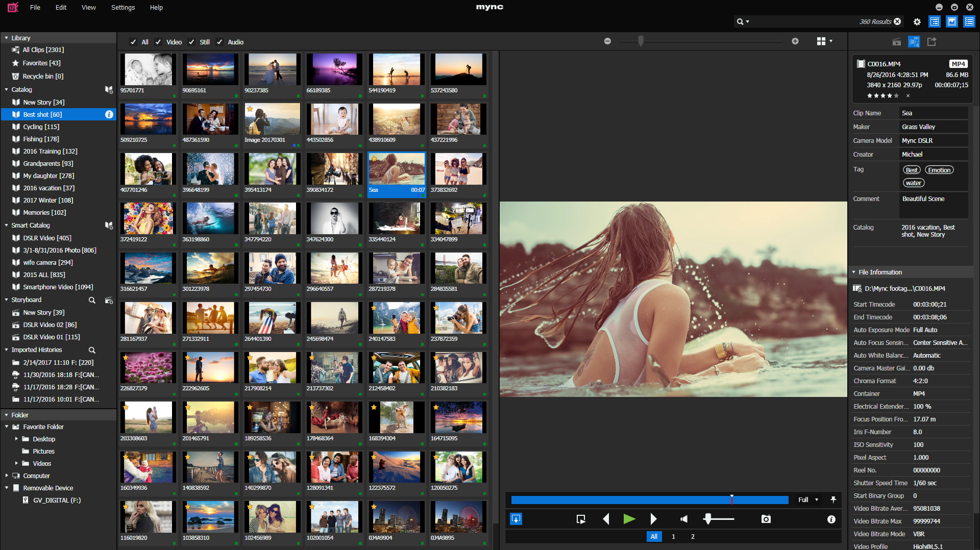Toggle the Audio filter checkbox
Screen dimensions: 980x550
[x=219, y=42]
